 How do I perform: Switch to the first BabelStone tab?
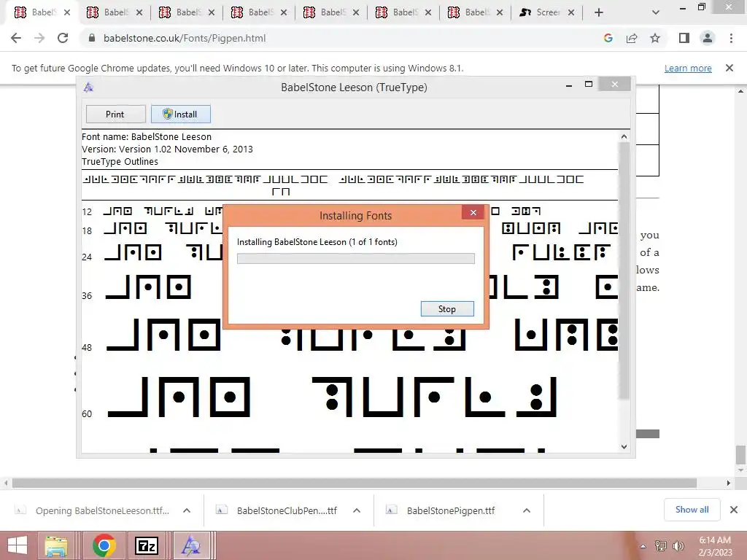[42, 13]
